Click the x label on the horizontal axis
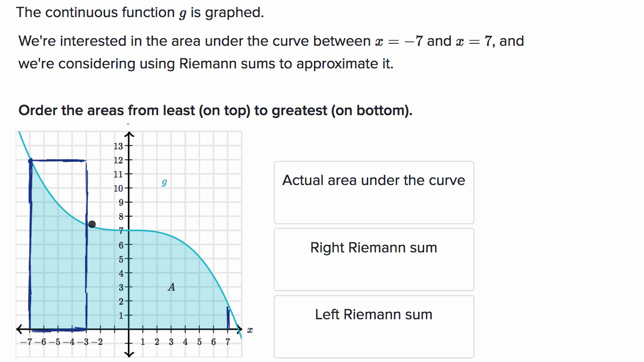The image size is (644, 362). 250,329
